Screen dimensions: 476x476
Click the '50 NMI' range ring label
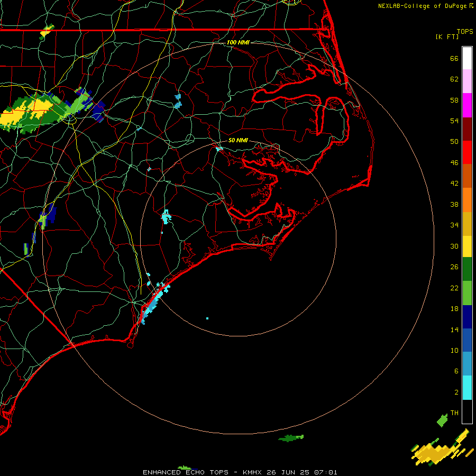(238, 140)
